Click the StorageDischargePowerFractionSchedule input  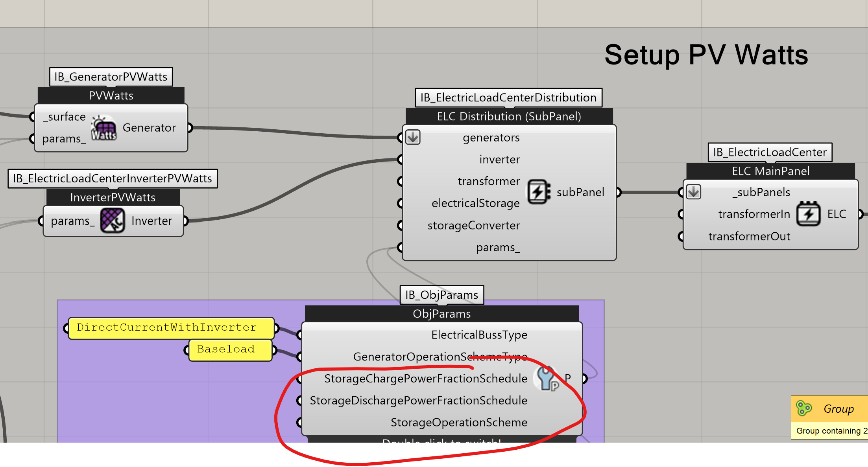[x=418, y=400]
